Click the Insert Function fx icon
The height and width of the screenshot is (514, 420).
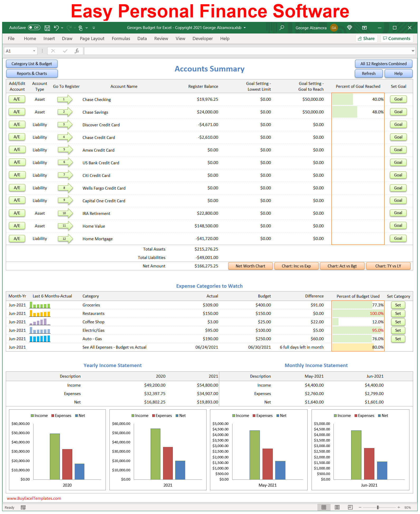tap(77, 51)
